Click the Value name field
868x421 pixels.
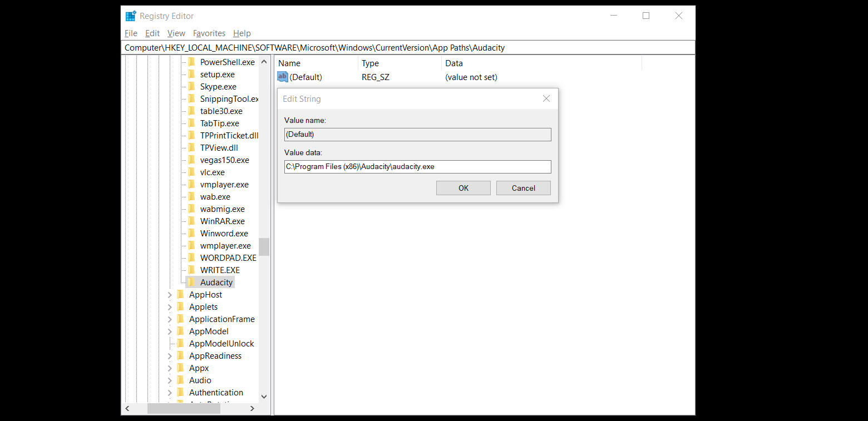coord(417,134)
